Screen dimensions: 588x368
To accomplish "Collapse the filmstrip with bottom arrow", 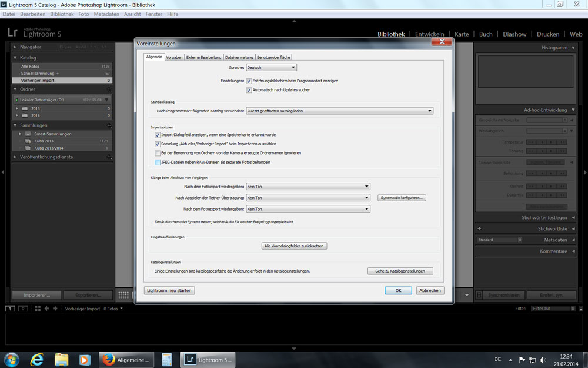I will click(294, 349).
